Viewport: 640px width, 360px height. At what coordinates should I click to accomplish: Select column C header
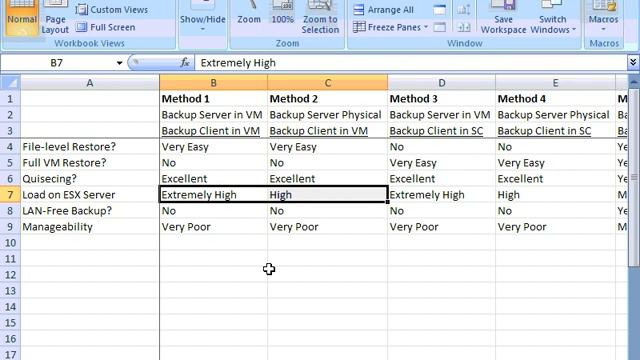tap(328, 83)
